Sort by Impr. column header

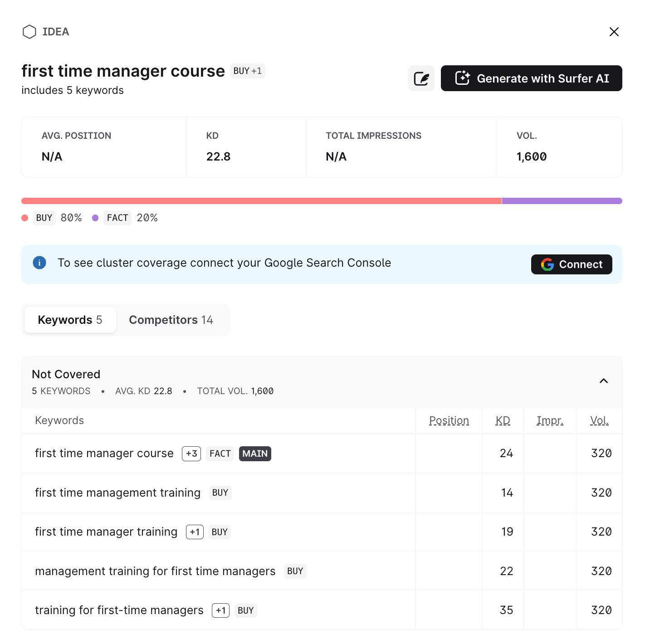point(550,421)
